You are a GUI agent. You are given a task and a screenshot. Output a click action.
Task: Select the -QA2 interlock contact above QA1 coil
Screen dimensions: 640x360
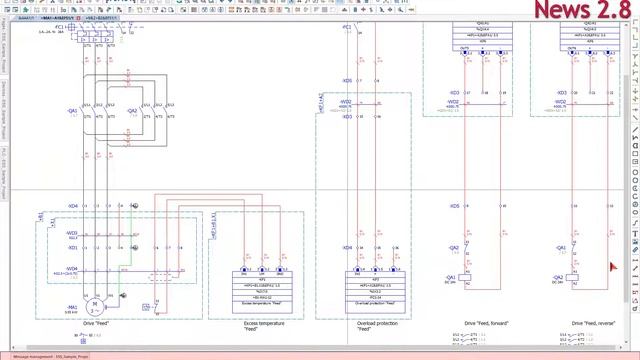[465, 248]
